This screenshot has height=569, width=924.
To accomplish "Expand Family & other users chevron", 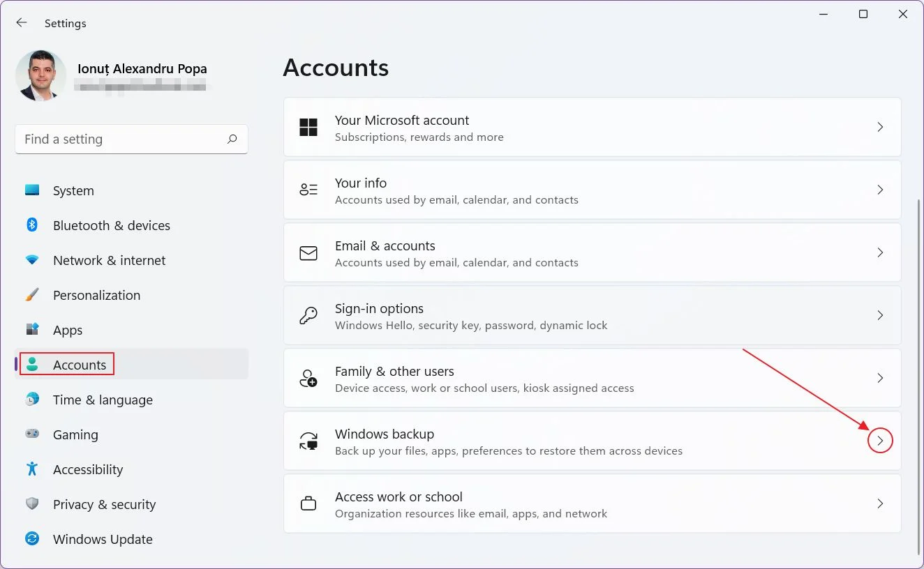I will coord(880,378).
